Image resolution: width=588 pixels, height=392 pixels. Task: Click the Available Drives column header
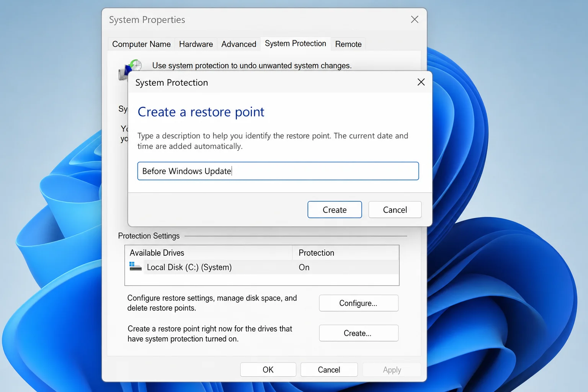[x=209, y=253]
